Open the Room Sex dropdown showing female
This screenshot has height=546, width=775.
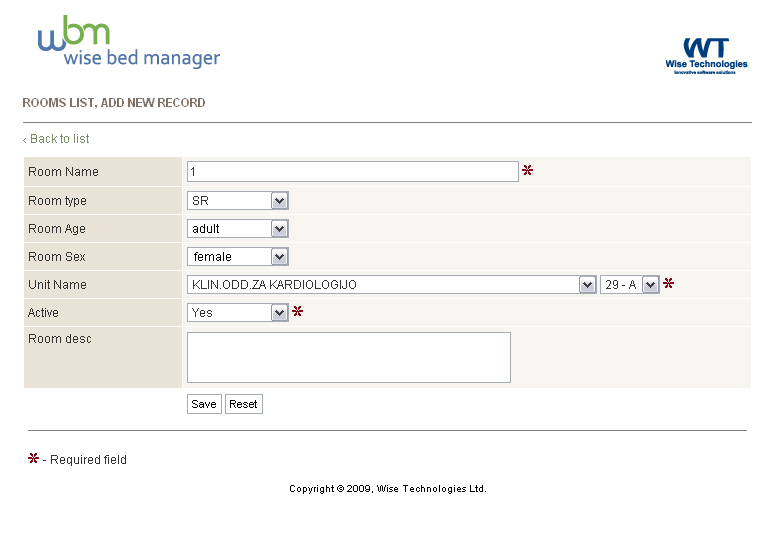(x=237, y=256)
